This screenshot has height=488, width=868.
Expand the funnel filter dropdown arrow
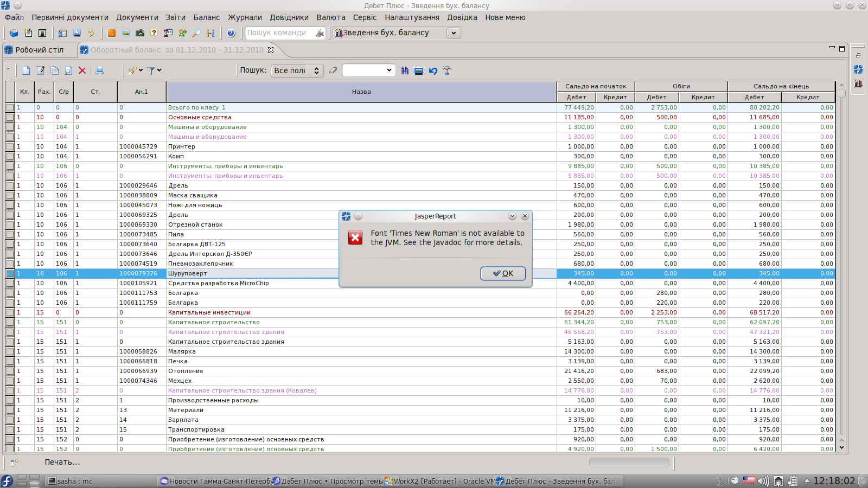[159, 70]
